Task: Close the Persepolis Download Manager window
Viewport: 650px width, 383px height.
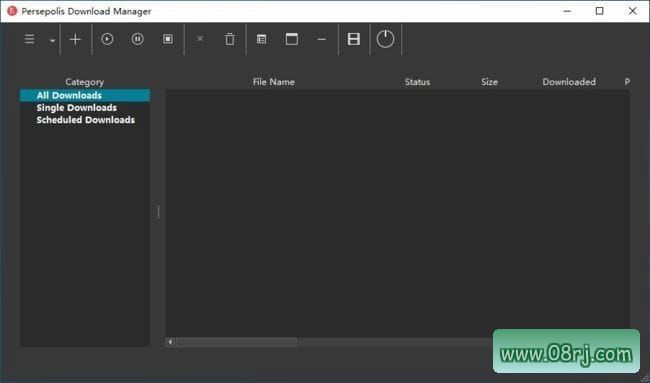Action: click(633, 11)
